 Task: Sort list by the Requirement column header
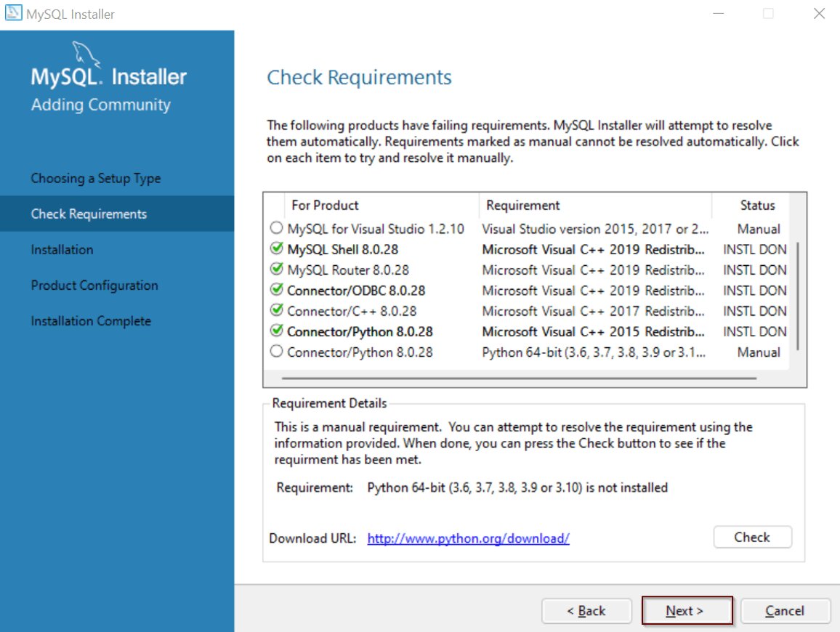point(523,206)
